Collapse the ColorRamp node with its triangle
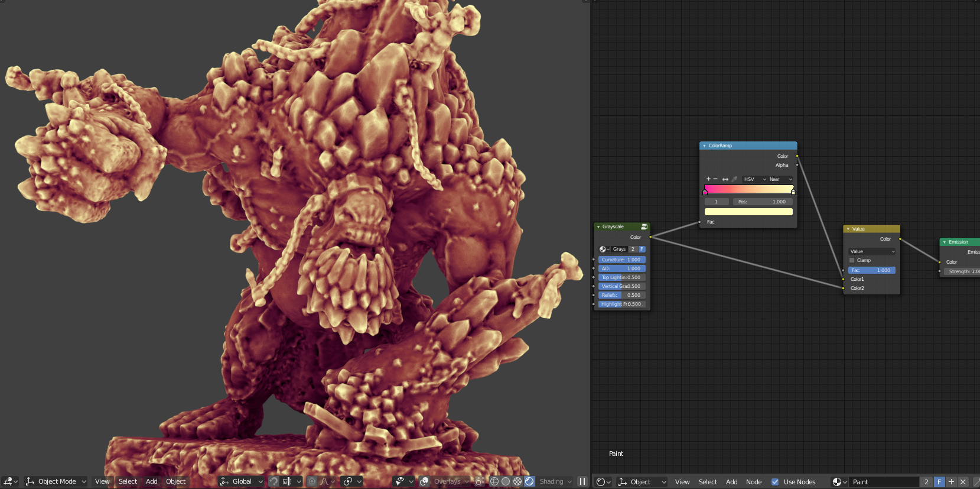The width and height of the screenshot is (980, 489). (x=704, y=145)
